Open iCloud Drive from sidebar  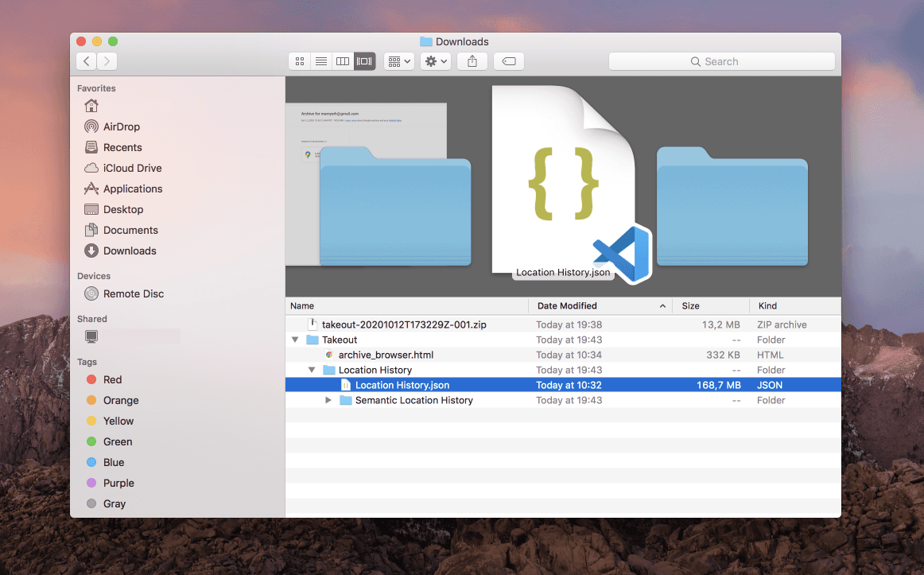tap(132, 168)
